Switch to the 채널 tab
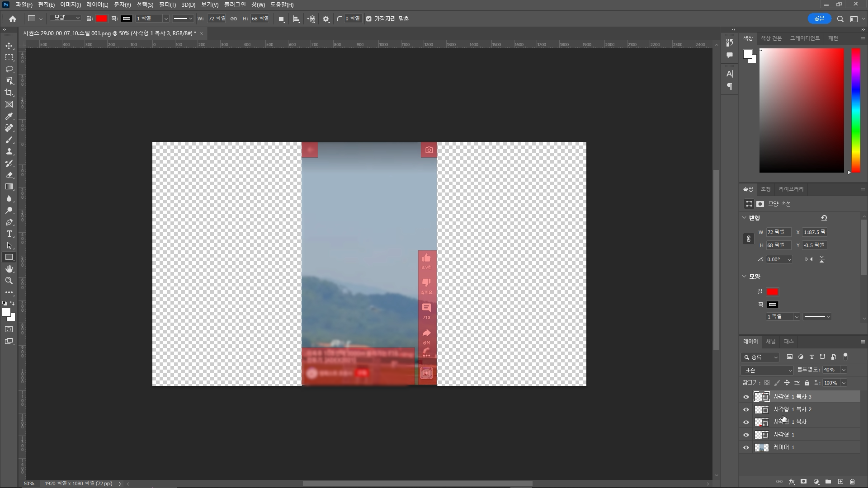 (770, 342)
